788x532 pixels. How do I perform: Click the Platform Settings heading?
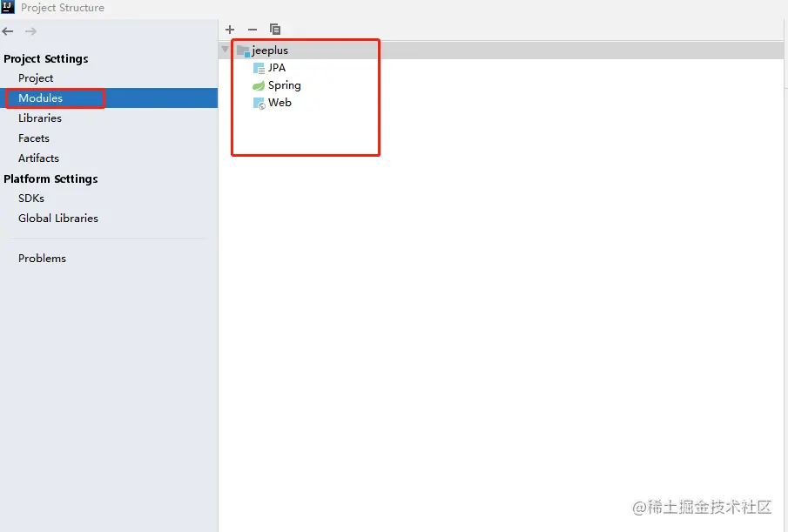click(51, 178)
